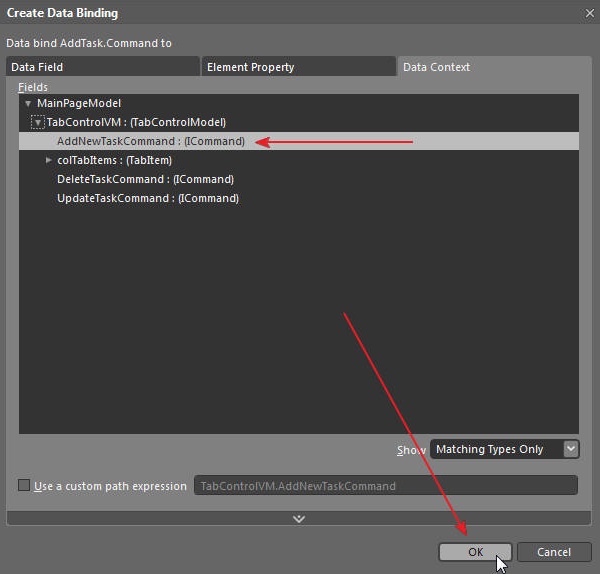The image size is (600, 574).
Task: Collapse the MainPageModel tree node
Action: 28,103
